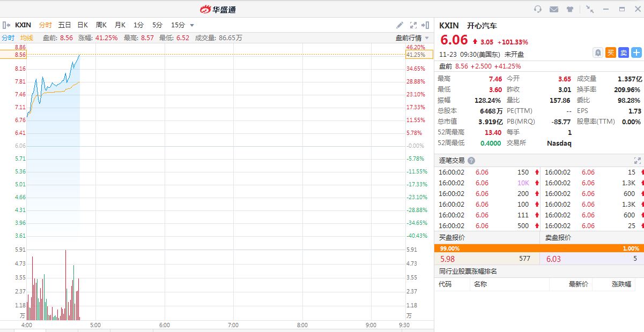Collapse the left panel with the arrow icon
644x332 pixels.
pyautogui.click(x=6, y=25)
